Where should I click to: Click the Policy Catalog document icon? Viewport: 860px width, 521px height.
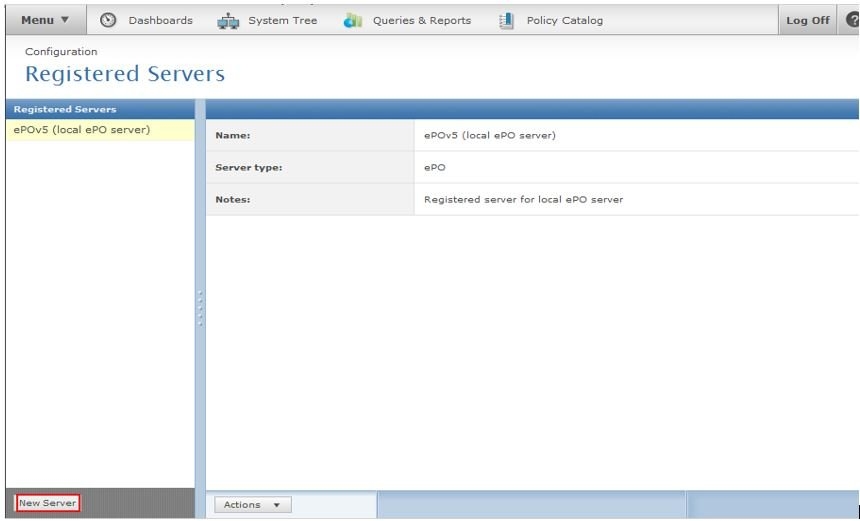pos(506,21)
